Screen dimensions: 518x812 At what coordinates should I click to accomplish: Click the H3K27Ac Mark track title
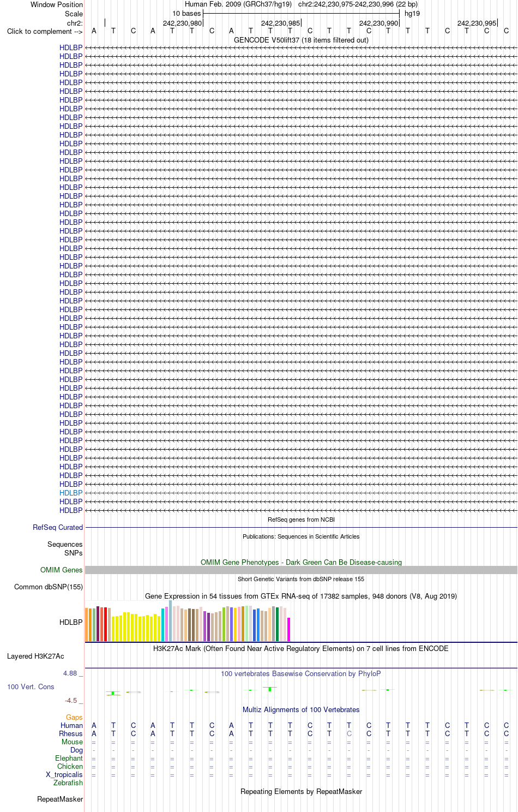point(301,648)
